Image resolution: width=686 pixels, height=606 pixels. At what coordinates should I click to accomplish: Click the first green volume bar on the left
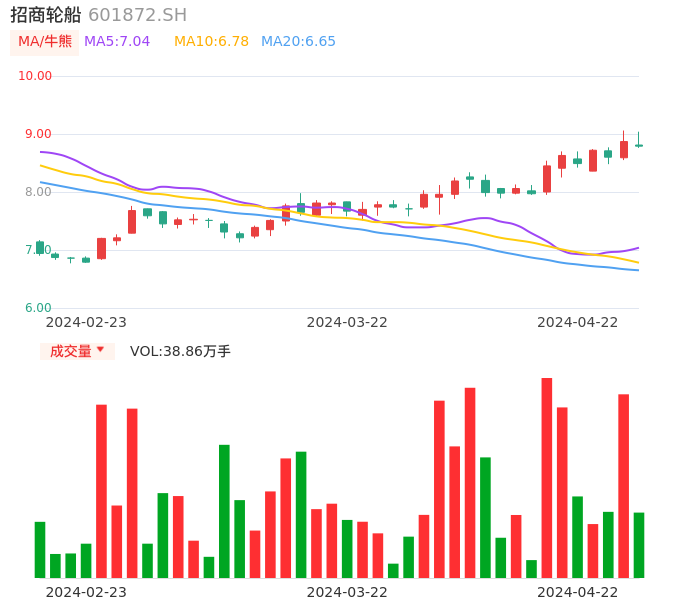[40, 550]
